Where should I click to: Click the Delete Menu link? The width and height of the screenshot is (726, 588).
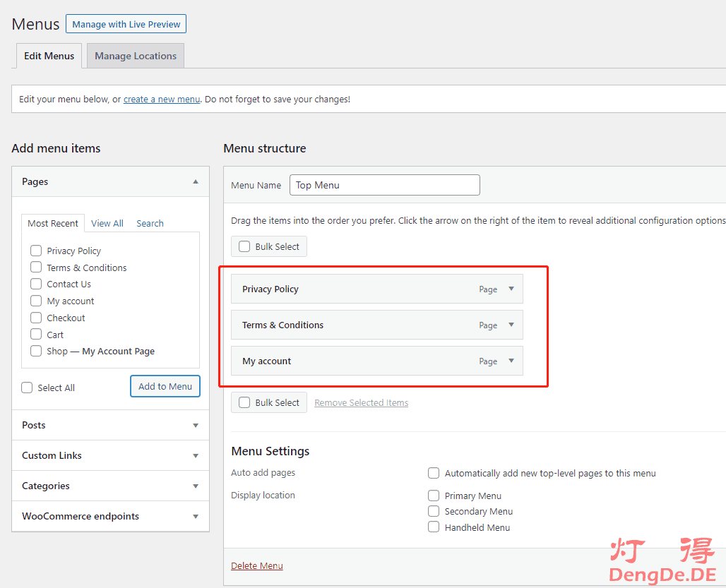coord(257,565)
